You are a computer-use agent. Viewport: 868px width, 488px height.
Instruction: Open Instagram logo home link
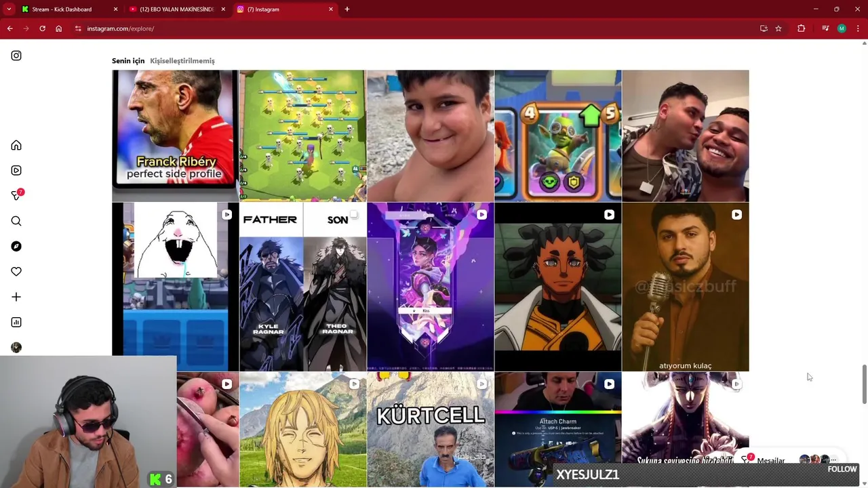click(16, 56)
